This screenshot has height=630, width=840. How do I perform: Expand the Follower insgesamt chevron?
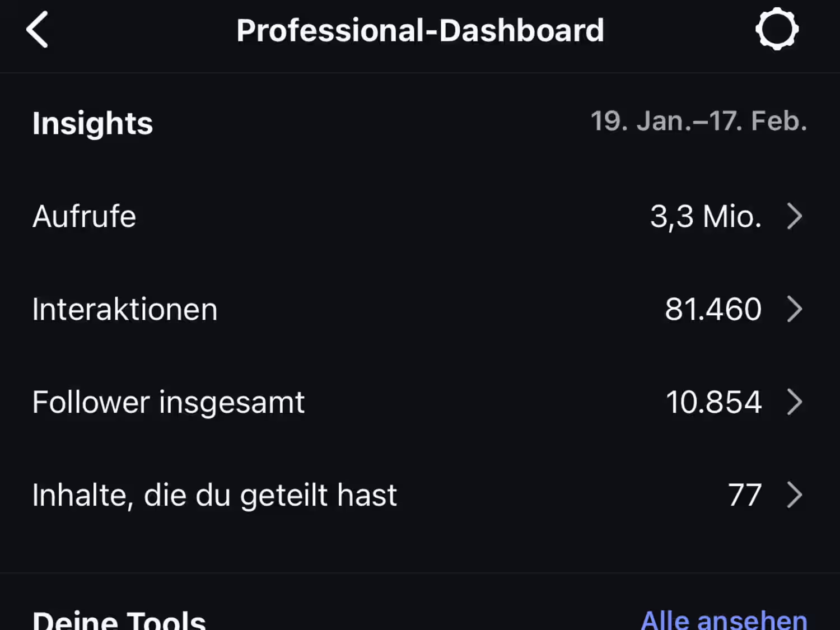point(794,402)
